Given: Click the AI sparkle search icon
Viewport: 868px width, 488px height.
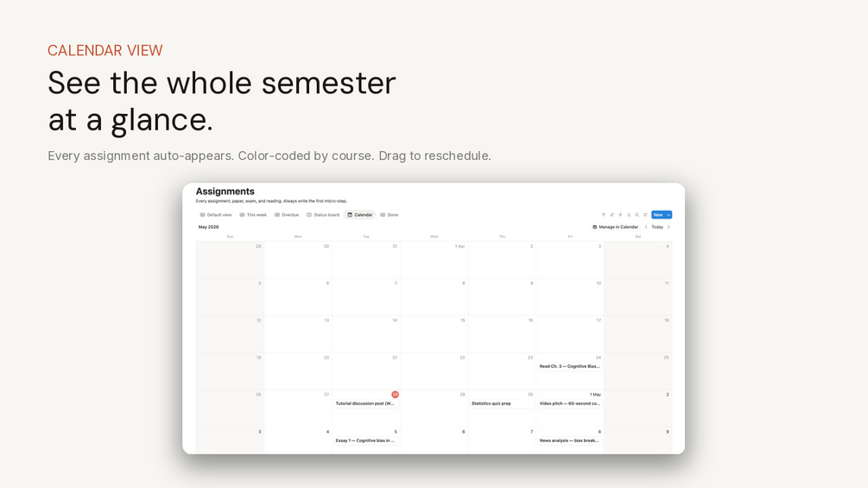Looking at the screenshot, I should pos(628,215).
